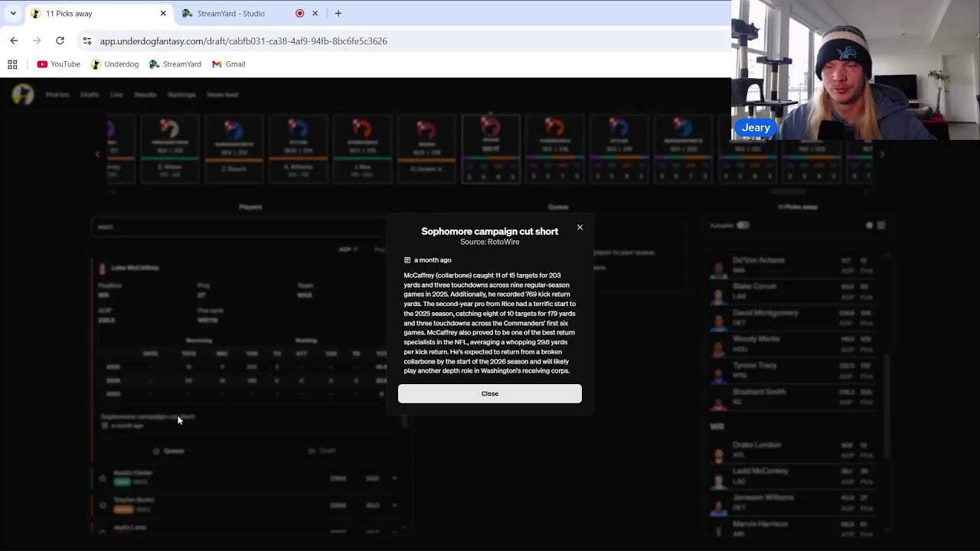
Task: Open the News feed nav item
Action: [223, 95]
